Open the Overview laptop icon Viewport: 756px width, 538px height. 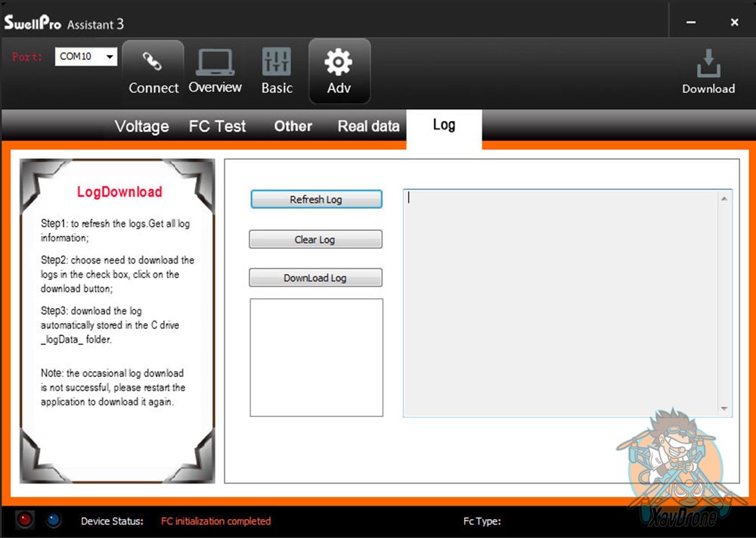[215, 62]
